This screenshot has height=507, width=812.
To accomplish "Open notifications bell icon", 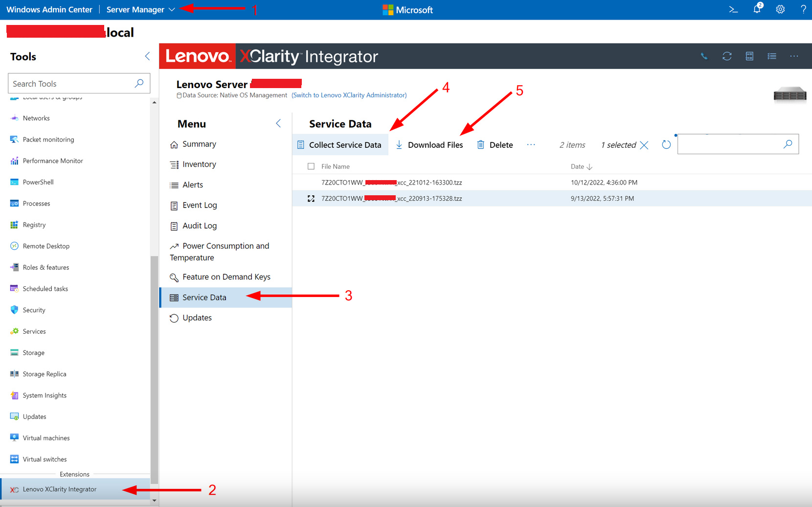I will (757, 8).
